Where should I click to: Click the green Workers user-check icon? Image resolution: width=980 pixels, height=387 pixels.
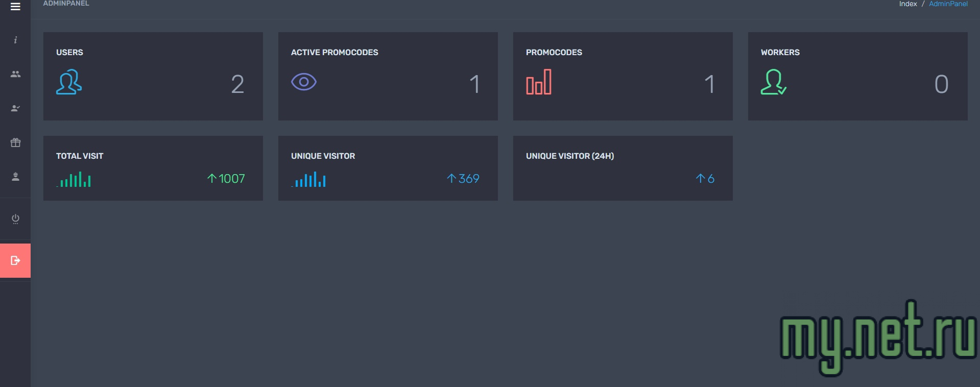773,82
